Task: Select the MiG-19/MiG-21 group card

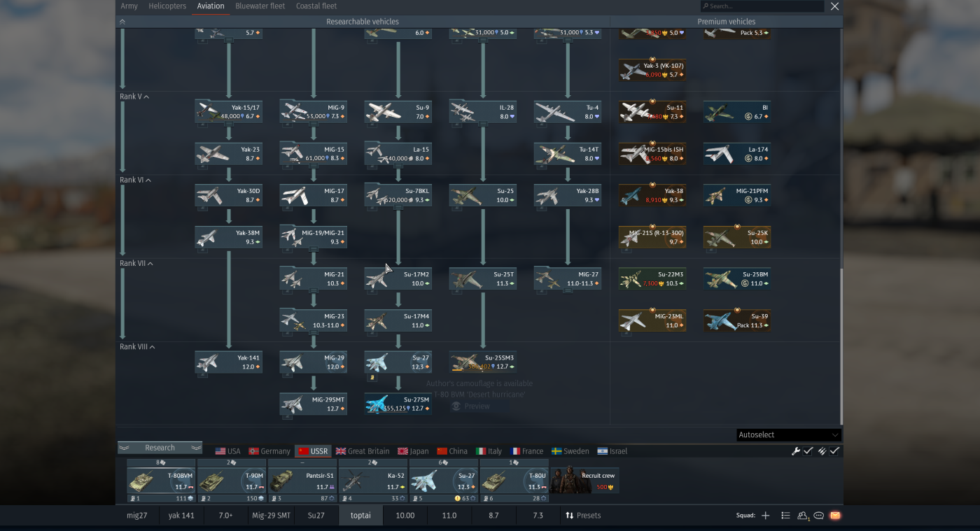Action: 314,237
